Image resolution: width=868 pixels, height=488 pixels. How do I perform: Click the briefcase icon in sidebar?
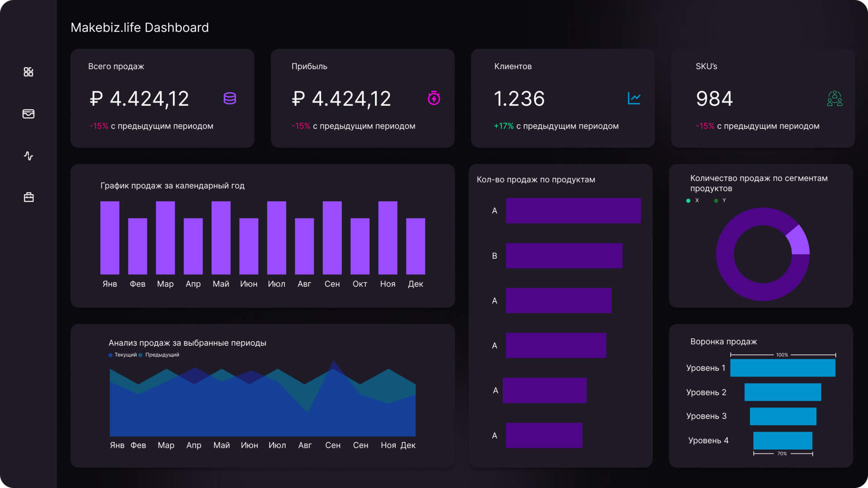28,197
